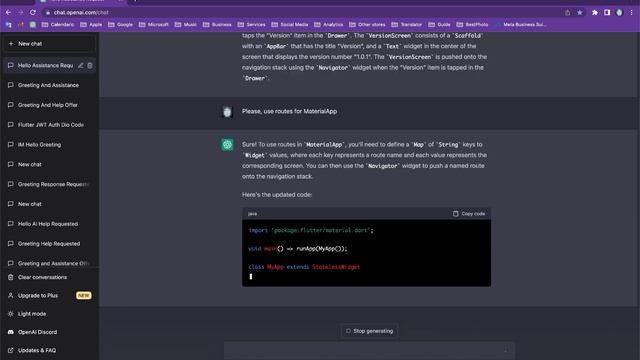This screenshot has width=640, height=360.
Task: Open the extensions puzzle icon
Action: click(x=595, y=13)
